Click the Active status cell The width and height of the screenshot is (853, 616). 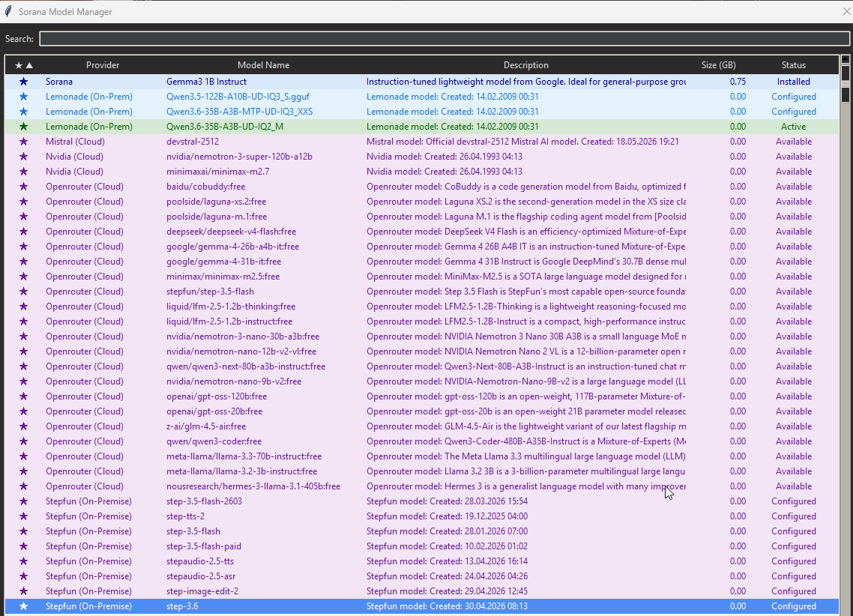793,127
